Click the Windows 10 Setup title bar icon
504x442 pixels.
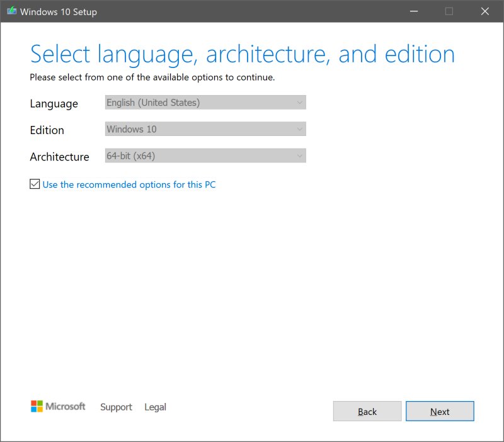click(x=11, y=11)
